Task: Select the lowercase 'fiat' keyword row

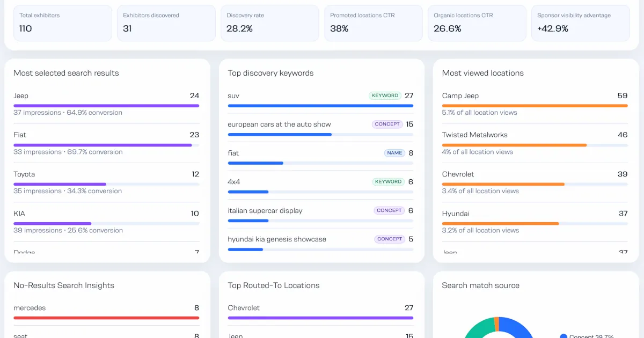Action: click(x=320, y=157)
